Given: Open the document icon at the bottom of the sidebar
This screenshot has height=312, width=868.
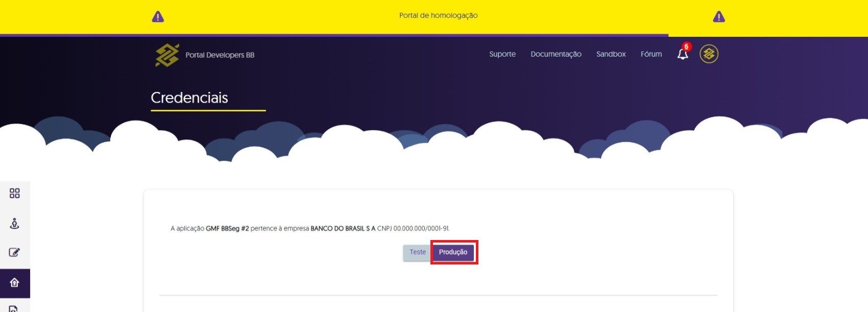Looking at the screenshot, I should (x=14, y=308).
